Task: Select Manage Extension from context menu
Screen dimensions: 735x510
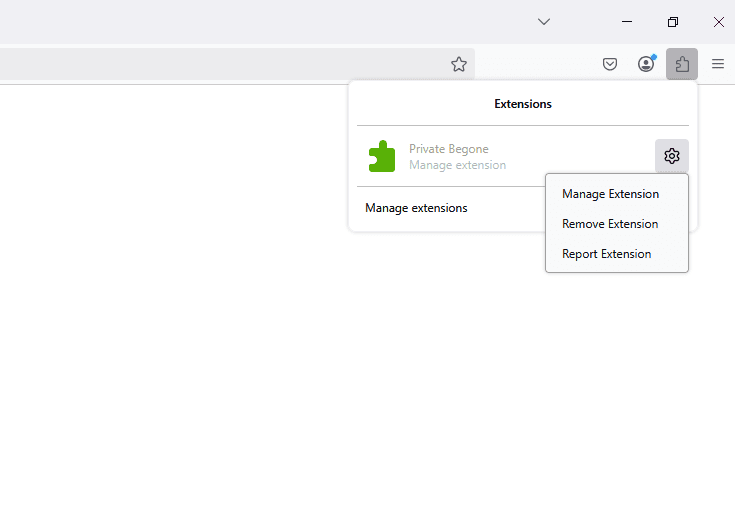Action: tap(610, 194)
